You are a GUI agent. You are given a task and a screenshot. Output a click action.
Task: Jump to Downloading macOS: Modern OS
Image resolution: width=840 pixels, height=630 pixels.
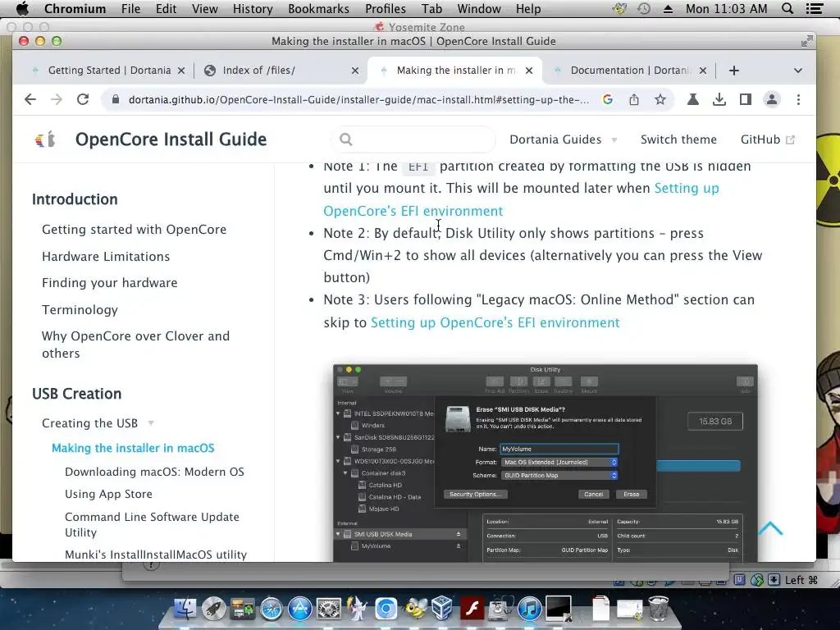tap(154, 472)
